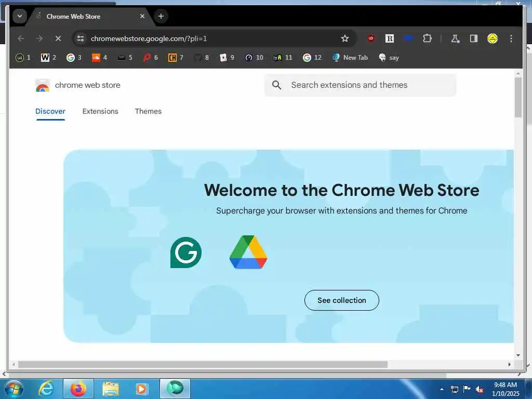Open the say bookmark
The height and width of the screenshot is (399, 532).
389,58
